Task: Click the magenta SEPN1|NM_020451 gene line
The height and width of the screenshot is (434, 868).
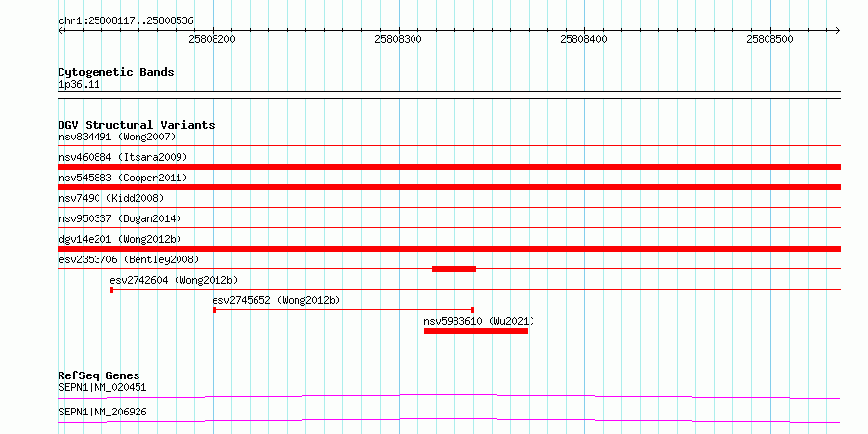Action: click(449, 396)
